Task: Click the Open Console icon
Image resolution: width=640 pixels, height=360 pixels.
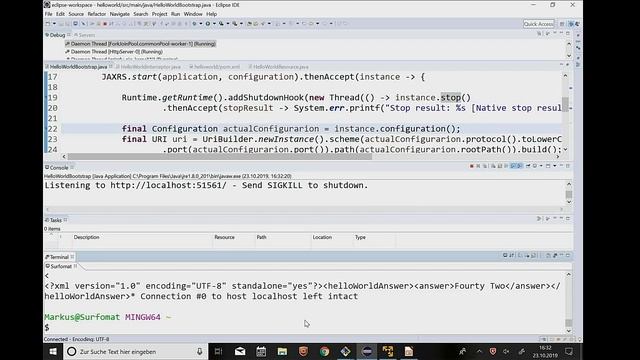Action: pos(548,166)
